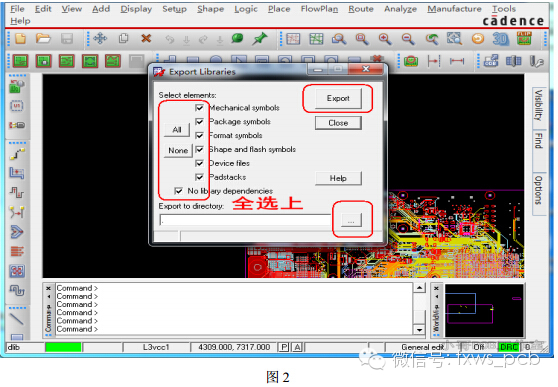The width and height of the screenshot is (558, 387).
Task: Click the All button to select all
Action: 177,130
